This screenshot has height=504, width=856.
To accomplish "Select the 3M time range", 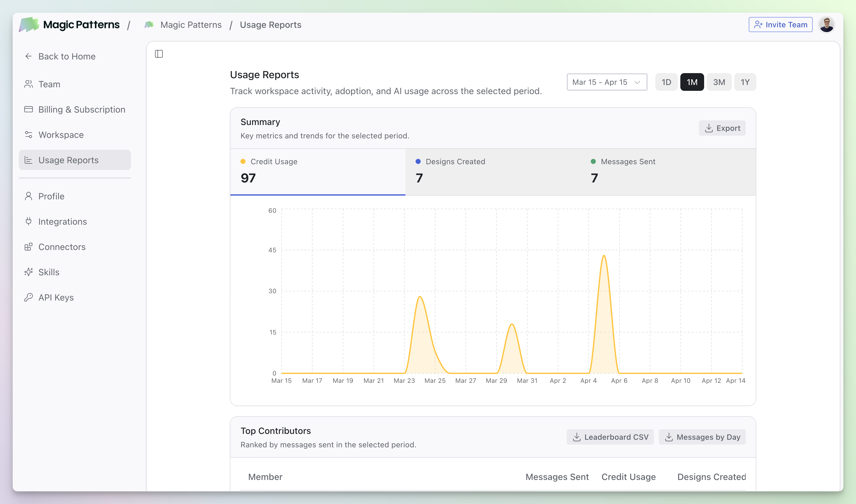I will (x=719, y=82).
